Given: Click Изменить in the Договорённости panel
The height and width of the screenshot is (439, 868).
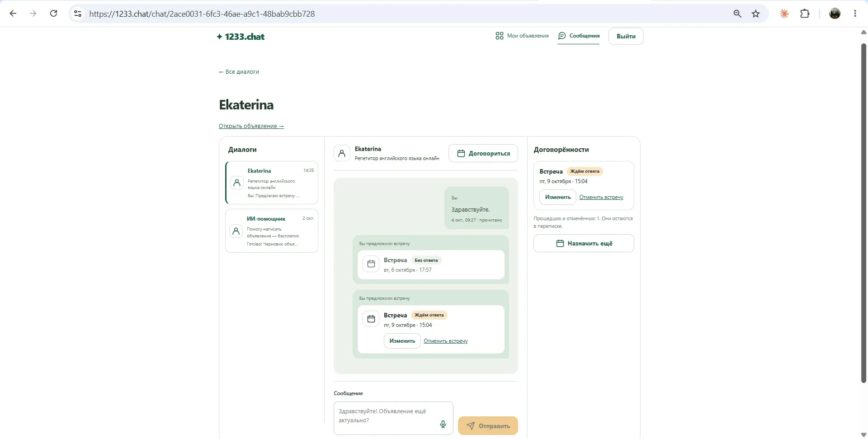Looking at the screenshot, I should 558,197.
